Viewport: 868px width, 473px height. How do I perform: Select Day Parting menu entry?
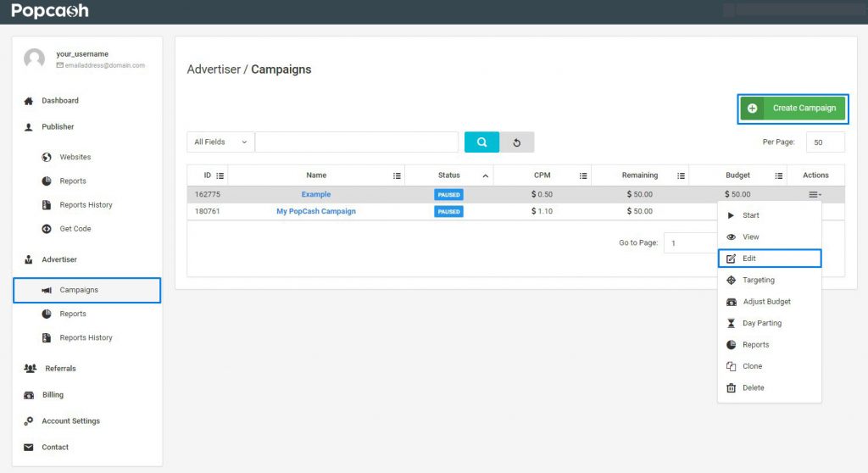point(770,324)
